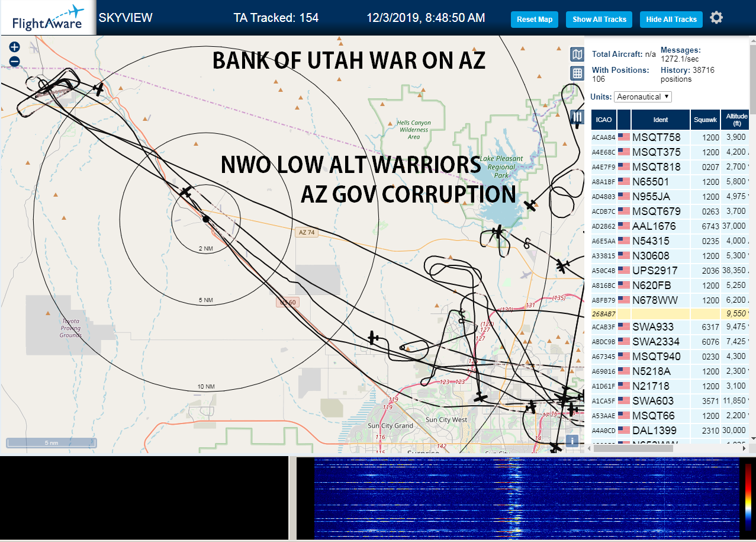Click the Sun City West map label
This screenshot has height=542, width=756.
[x=446, y=419]
